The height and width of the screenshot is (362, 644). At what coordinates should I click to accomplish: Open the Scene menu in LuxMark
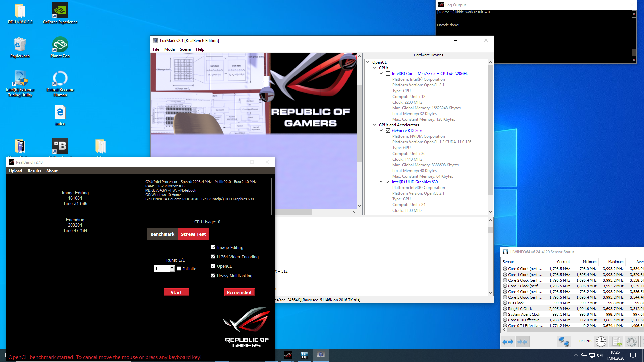185,49
